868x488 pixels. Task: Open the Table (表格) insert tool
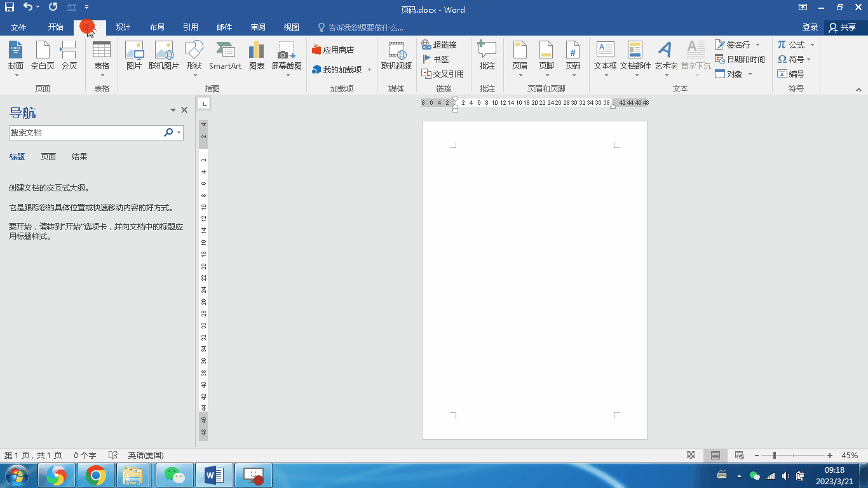pos(102,58)
